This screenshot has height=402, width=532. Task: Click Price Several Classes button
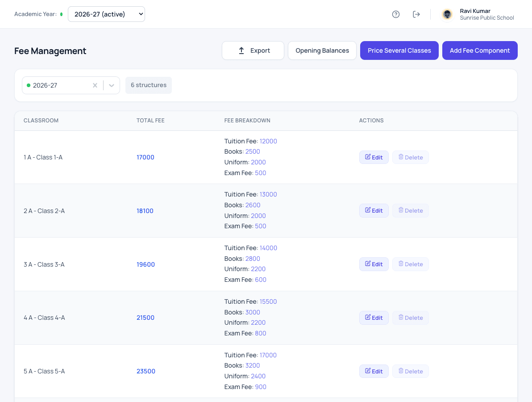399,50
